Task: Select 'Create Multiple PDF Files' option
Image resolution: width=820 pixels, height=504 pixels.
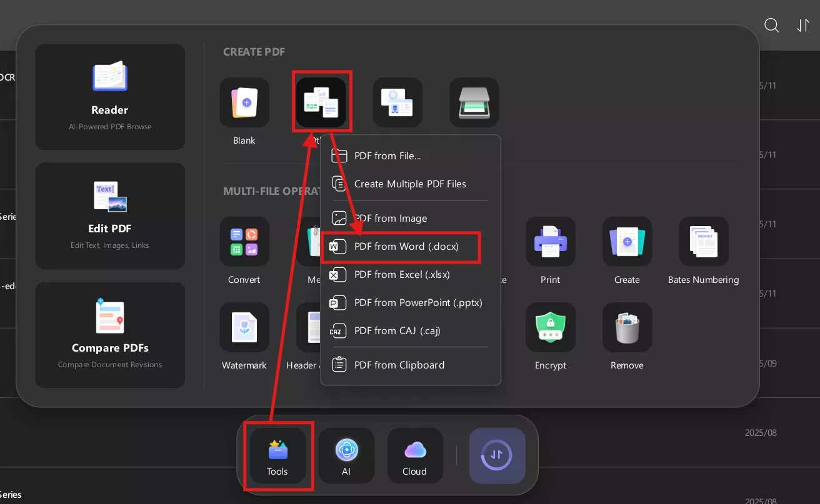Action: pos(411,184)
